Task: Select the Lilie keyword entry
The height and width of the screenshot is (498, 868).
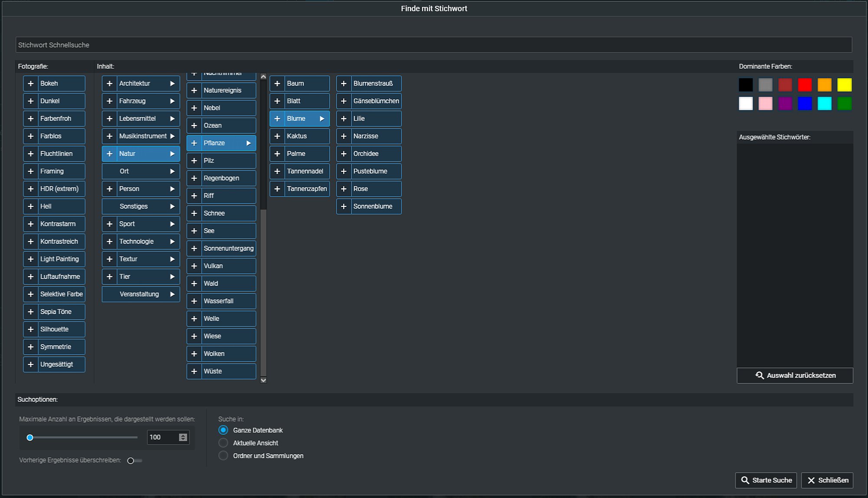Action: (369, 118)
